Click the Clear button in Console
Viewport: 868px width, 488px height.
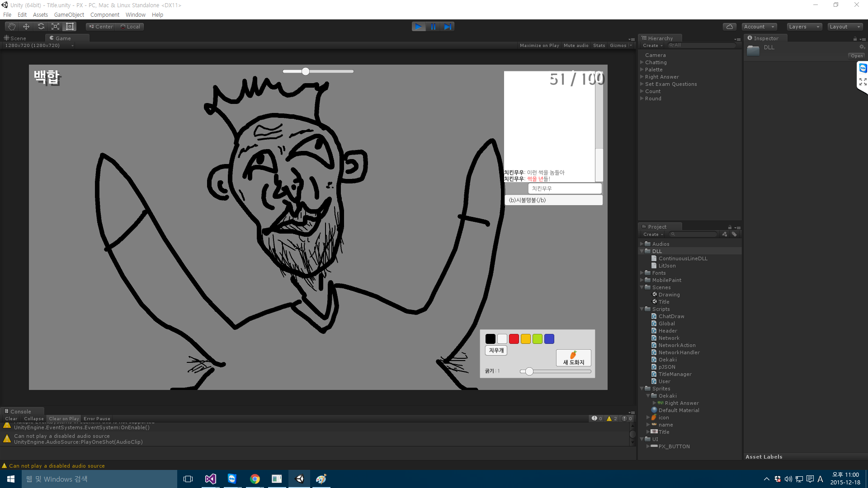[11, 419]
